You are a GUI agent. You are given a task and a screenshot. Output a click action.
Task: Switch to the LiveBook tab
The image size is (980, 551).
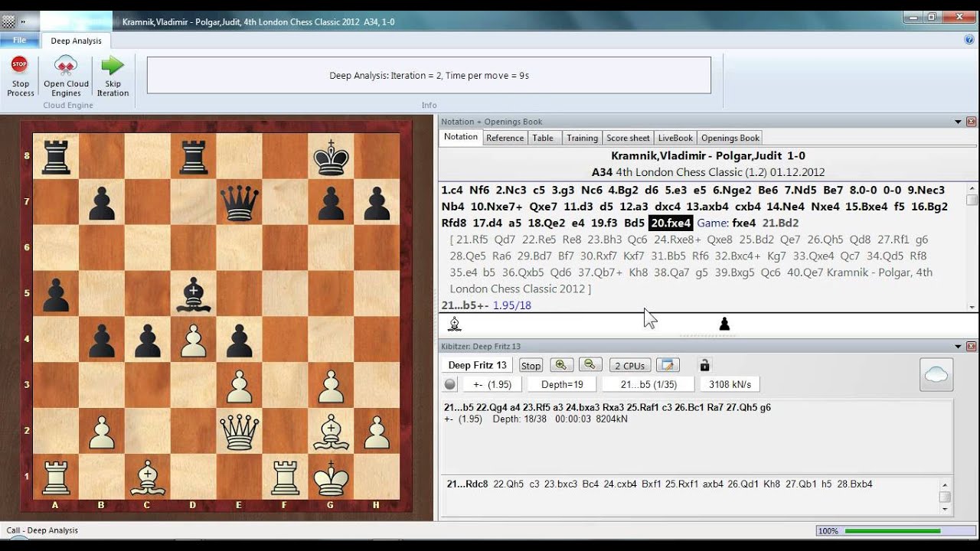click(675, 138)
